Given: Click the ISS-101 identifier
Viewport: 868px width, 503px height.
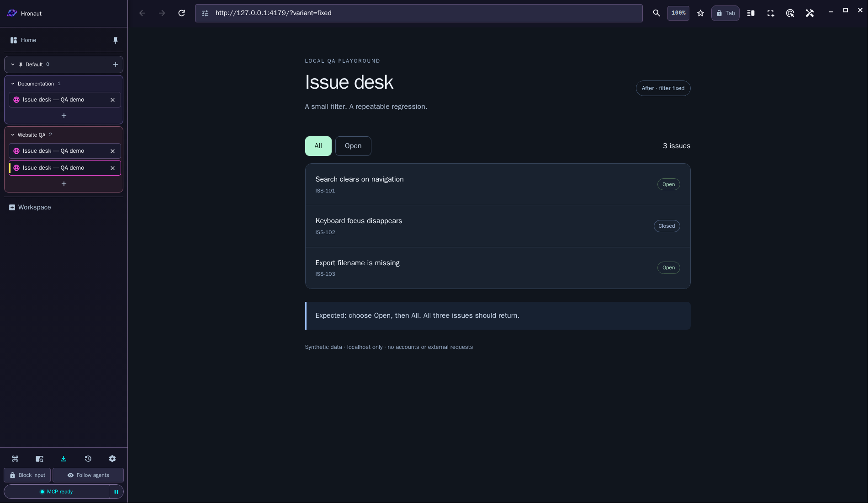Looking at the screenshot, I should point(325,191).
